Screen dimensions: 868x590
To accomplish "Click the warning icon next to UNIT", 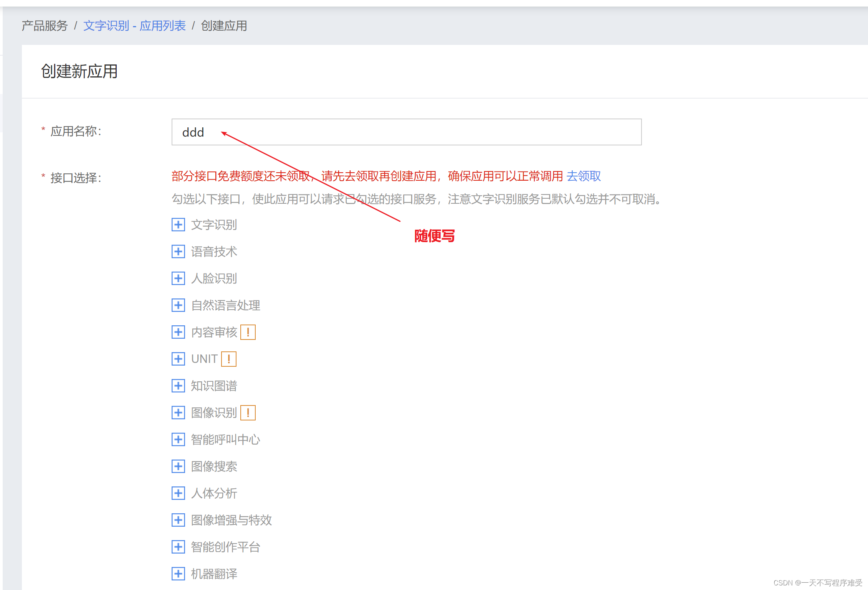I will coord(229,359).
